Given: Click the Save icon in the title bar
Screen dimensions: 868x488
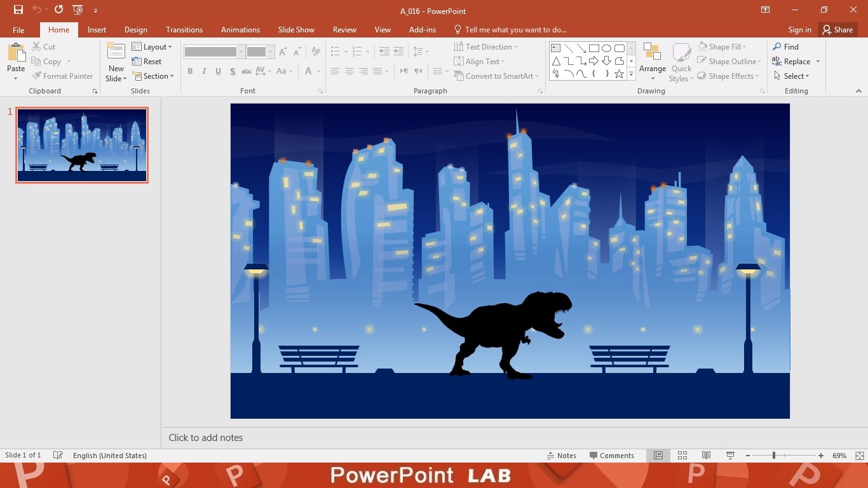Looking at the screenshot, I should [18, 10].
